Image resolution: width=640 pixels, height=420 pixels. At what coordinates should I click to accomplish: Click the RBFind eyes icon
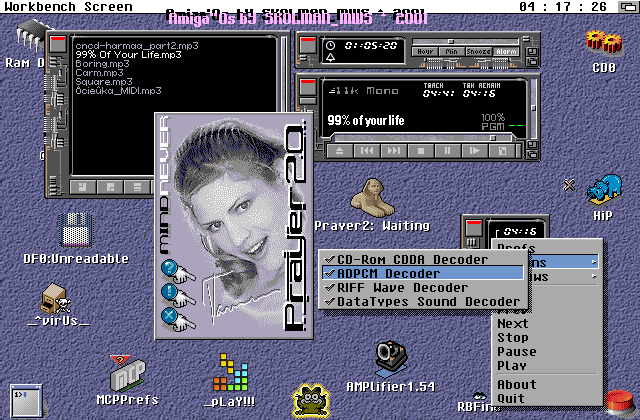pyautogui.click(x=480, y=396)
